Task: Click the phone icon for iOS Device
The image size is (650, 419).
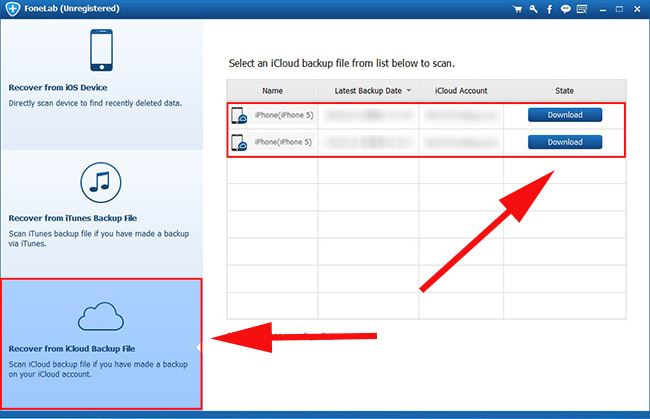Action: tap(102, 50)
